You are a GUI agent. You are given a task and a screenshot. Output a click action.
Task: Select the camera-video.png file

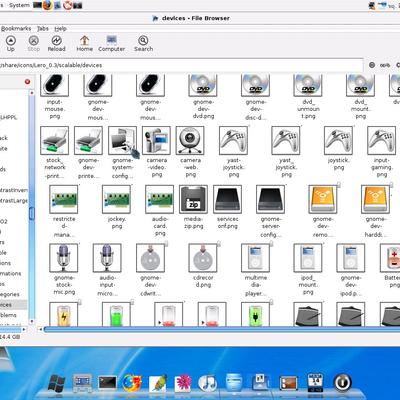(x=156, y=140)
